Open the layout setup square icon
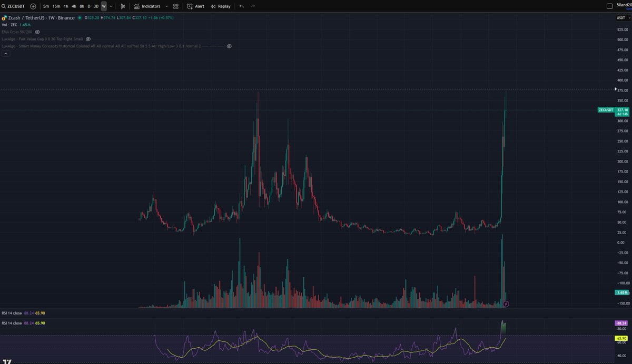Screen dimensions: 632x364 610,6
